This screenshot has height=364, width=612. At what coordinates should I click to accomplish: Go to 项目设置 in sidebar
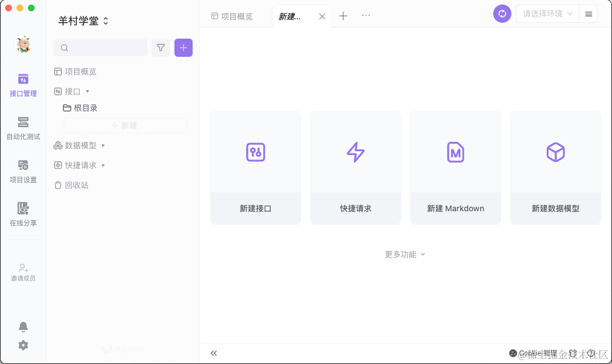tap(23, 171)
